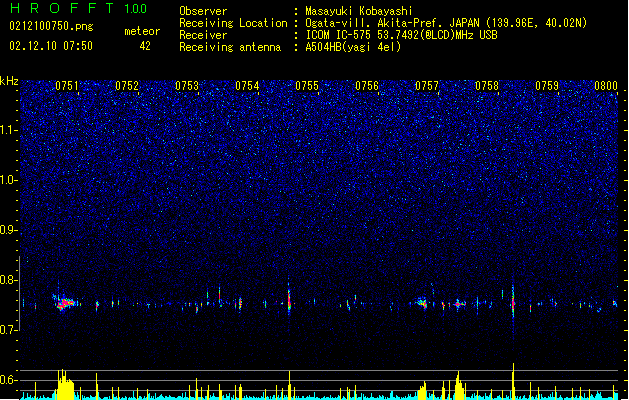Click the 0758 time axis marker
The width and height of the screenshot is (629, 400).
(x=487, y=86)
